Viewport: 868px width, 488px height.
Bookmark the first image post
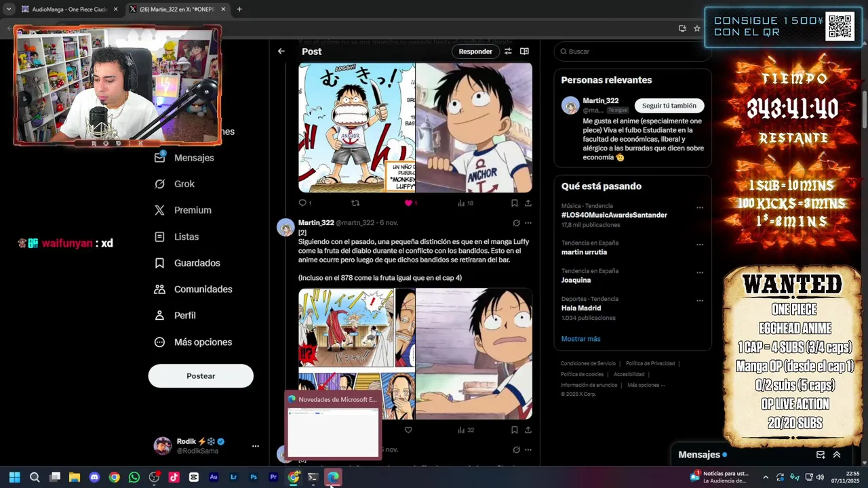point(515,203)
